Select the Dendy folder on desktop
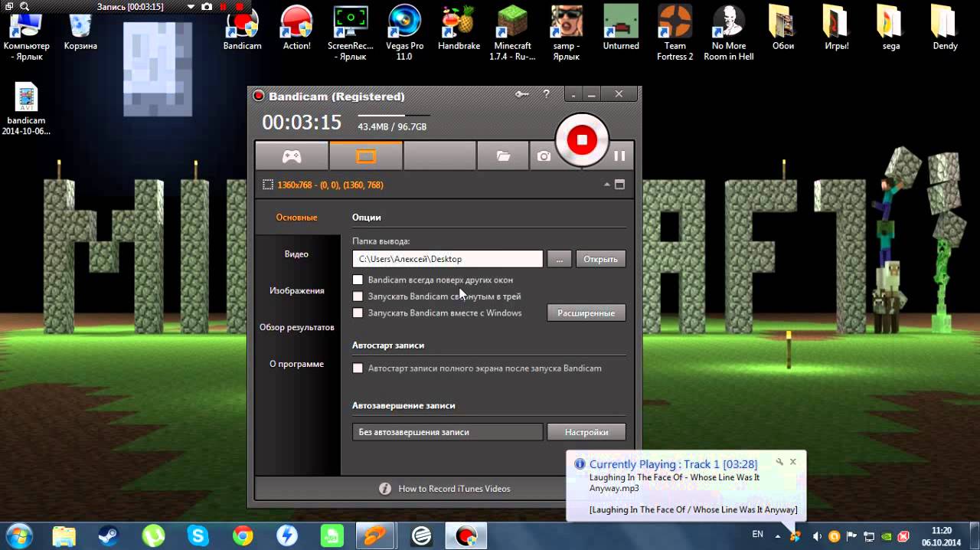The image size is (980, 550). 945,29
